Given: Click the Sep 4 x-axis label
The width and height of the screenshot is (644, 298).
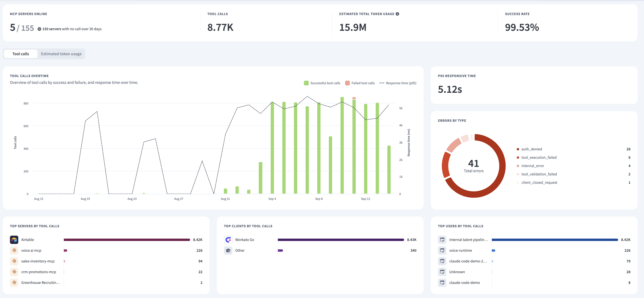Looking at the screenshot, I should 272,199.
